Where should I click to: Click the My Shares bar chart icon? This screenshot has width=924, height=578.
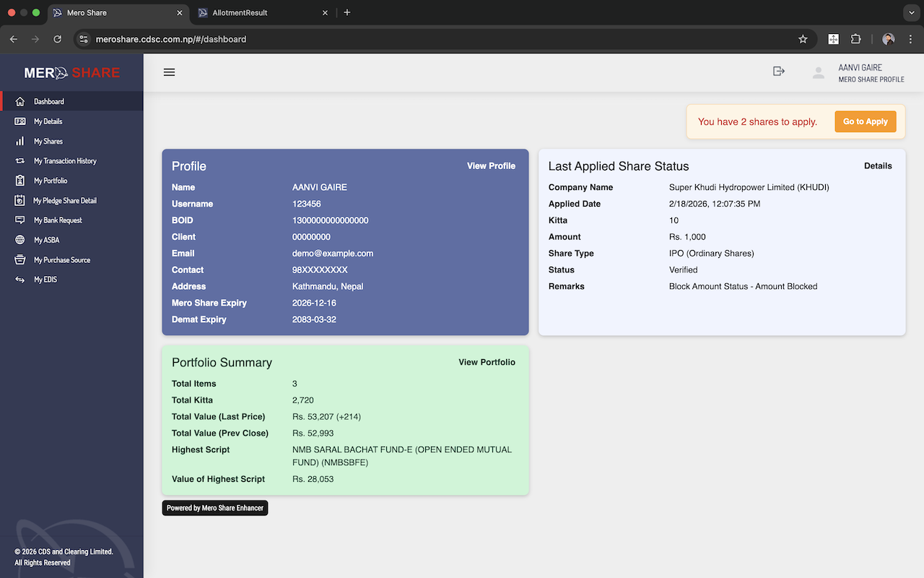[20, 141]
